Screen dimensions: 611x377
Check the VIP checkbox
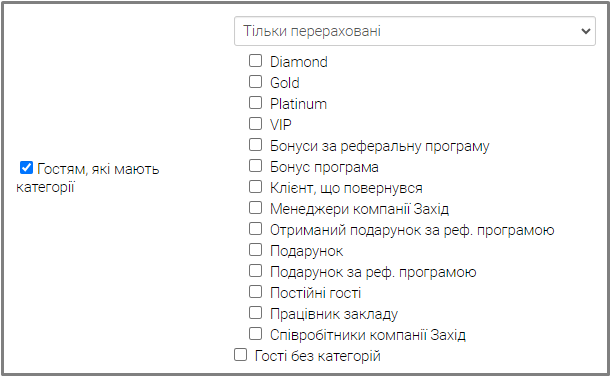255,124
